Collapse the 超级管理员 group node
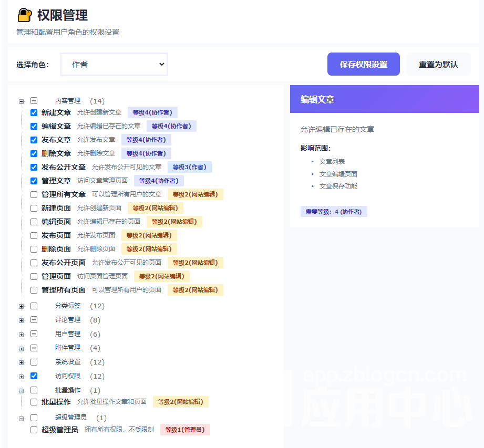 22,419
